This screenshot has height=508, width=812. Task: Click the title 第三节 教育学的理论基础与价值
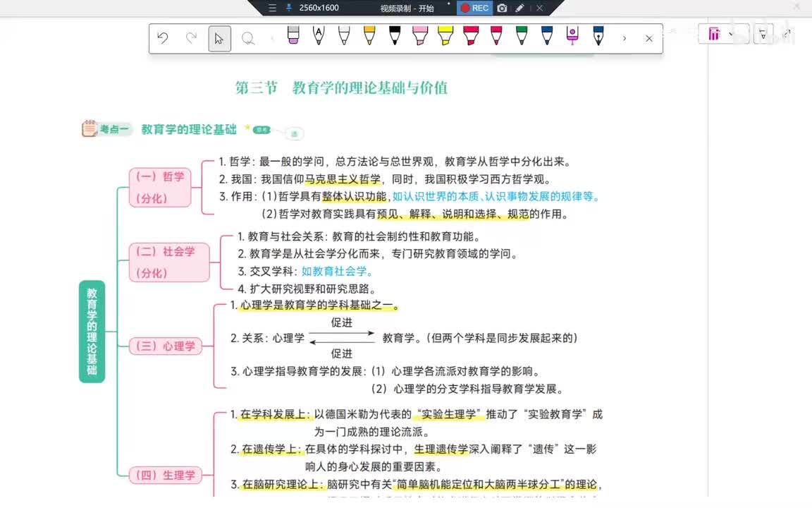[x=341, y=87]
